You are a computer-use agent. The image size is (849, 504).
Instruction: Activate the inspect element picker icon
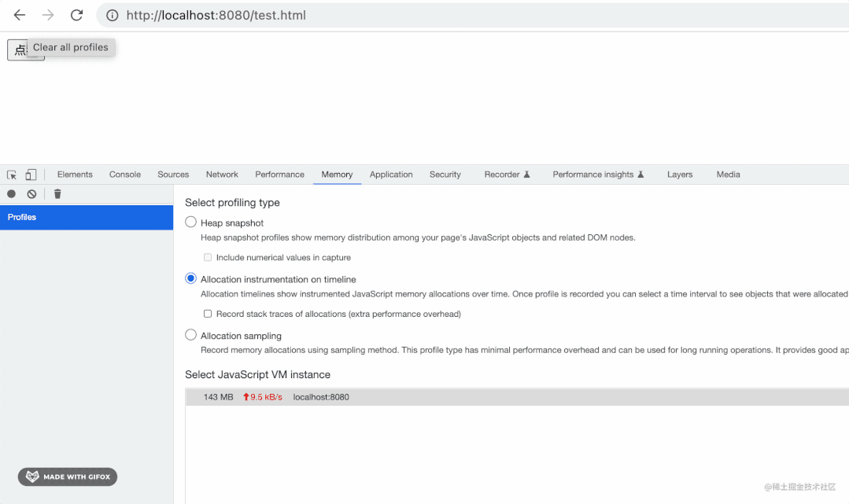pos(12,175)
